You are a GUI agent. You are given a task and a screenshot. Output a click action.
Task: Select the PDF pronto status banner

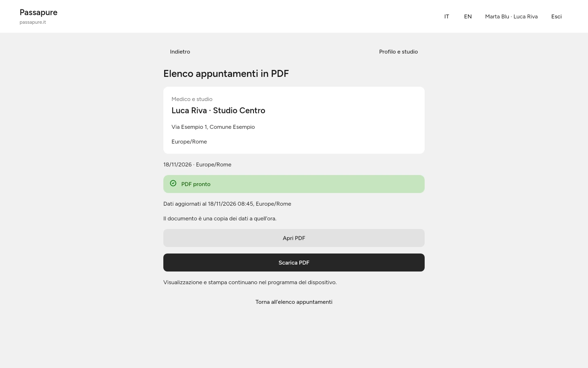(x=294, y=184)
